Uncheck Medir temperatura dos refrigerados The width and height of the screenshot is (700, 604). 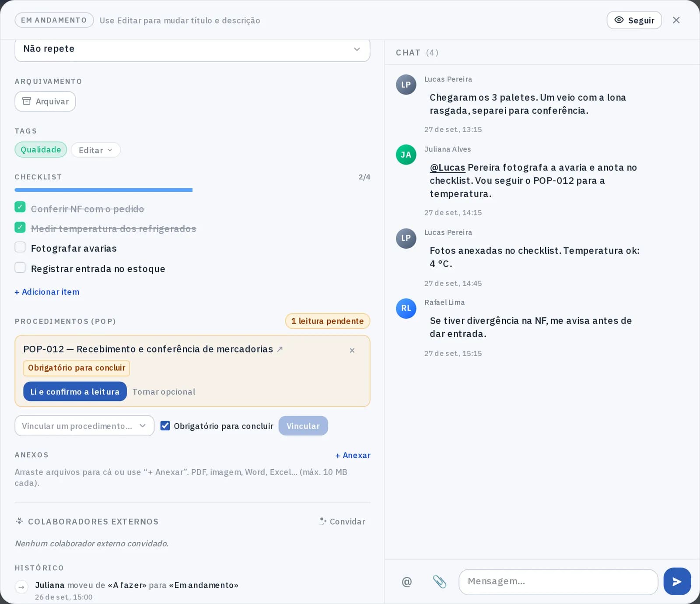(20, 227)
